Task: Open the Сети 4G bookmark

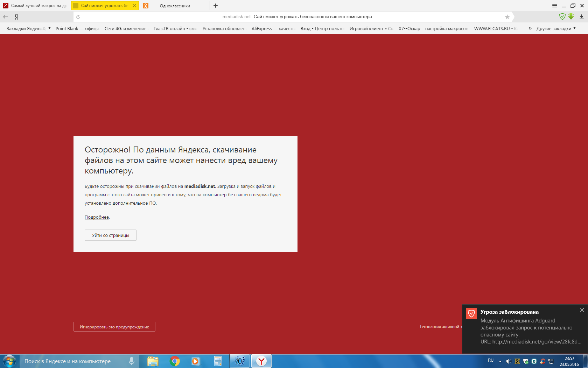Action: pyautogui.click(x=126, y=28)
